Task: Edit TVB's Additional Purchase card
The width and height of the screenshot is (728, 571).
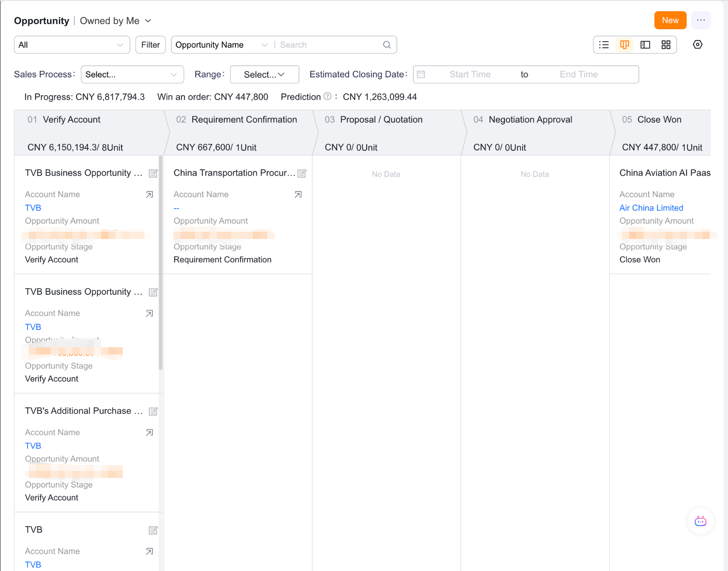Action: click(153, 411)
